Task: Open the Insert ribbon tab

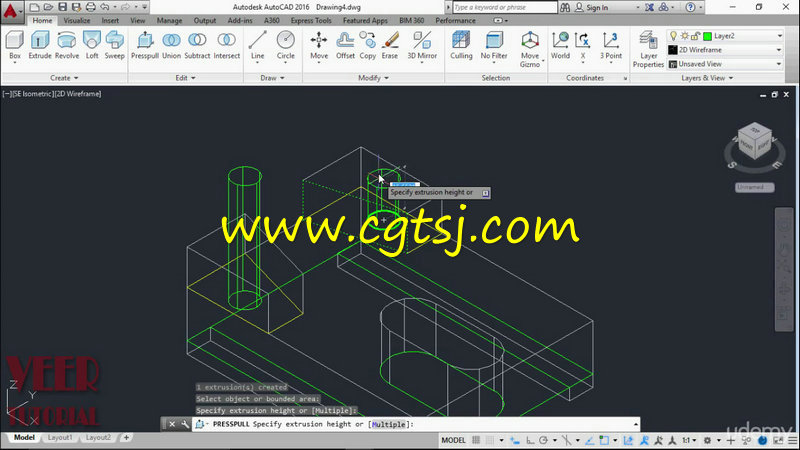Action: click(110, 20)
